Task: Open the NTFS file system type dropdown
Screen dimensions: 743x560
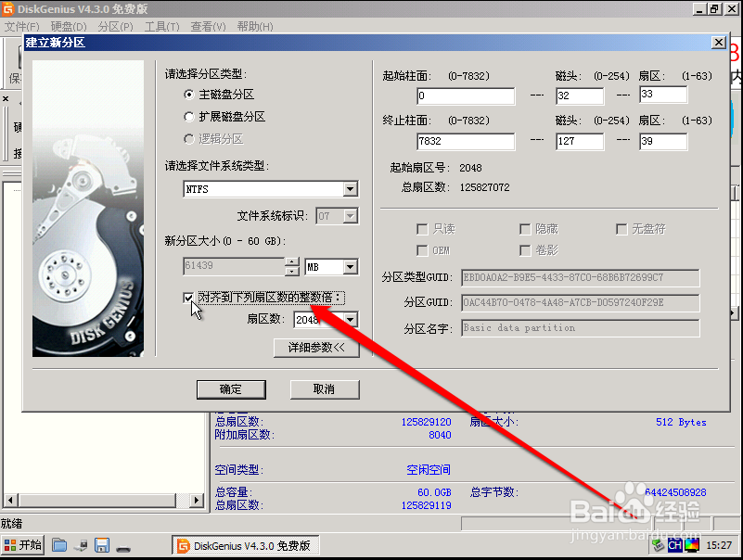Action: (349, 188)
